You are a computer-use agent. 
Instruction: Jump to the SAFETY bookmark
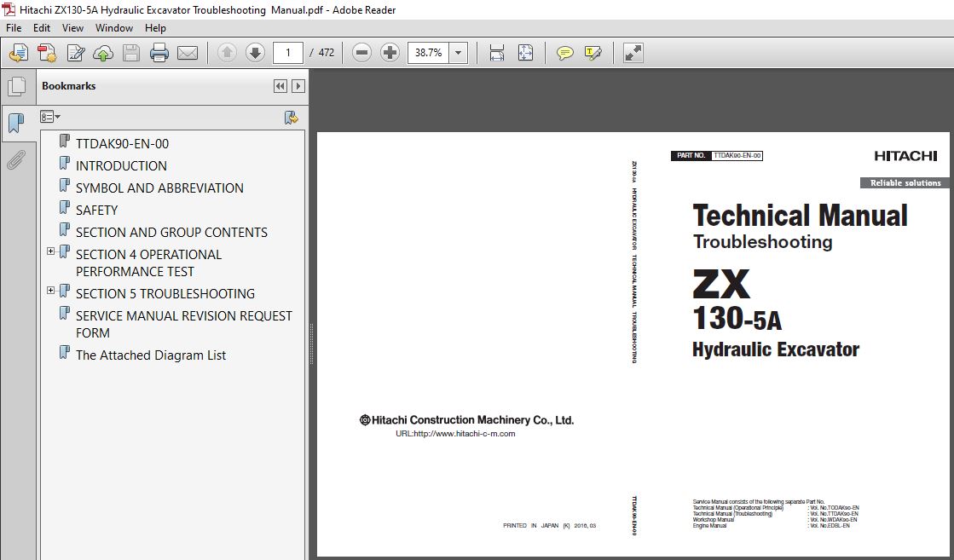(x=96, y=211)
